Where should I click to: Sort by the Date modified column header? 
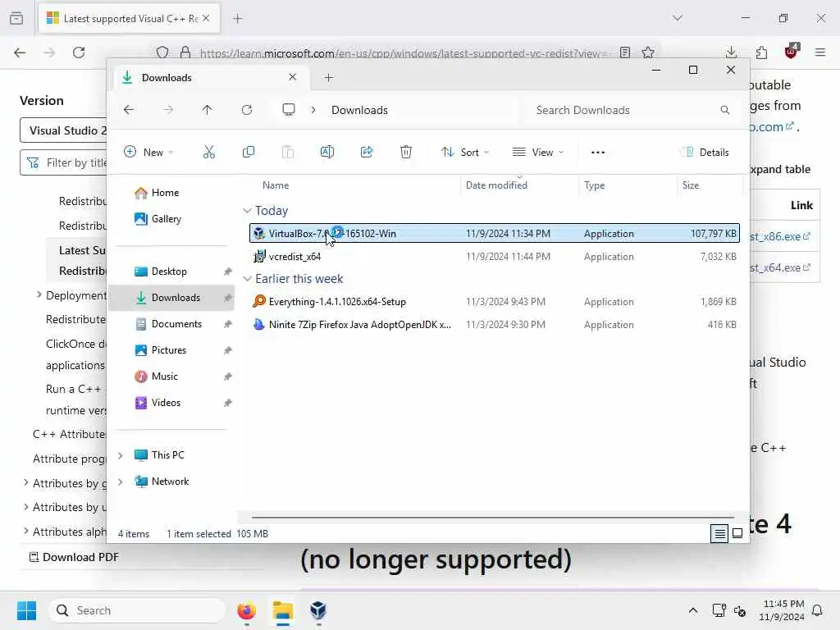coord(496,185)
